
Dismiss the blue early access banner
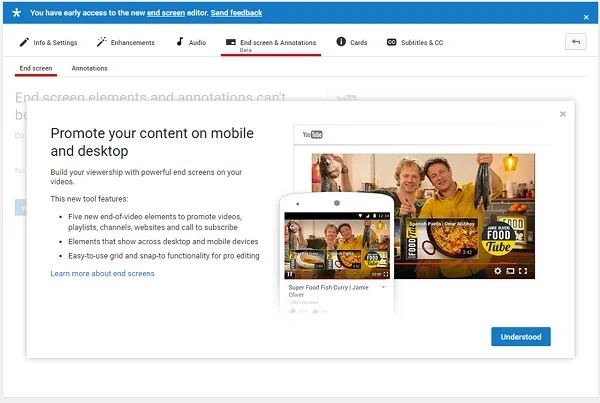click(586, 16)
